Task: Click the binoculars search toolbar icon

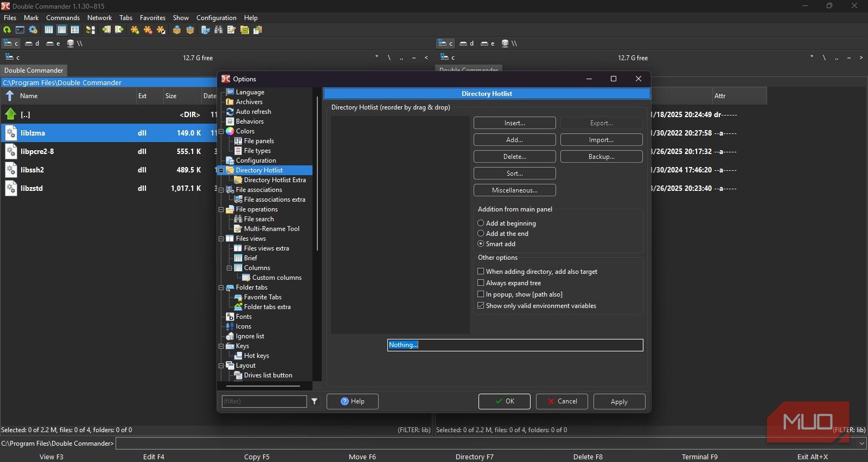Action: [219, 30]
